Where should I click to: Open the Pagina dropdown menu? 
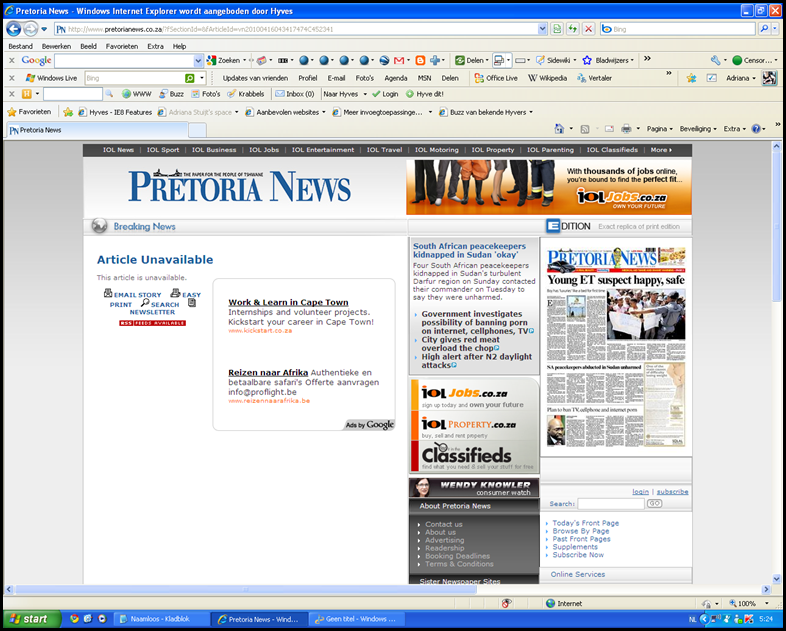tap(659, 129)
